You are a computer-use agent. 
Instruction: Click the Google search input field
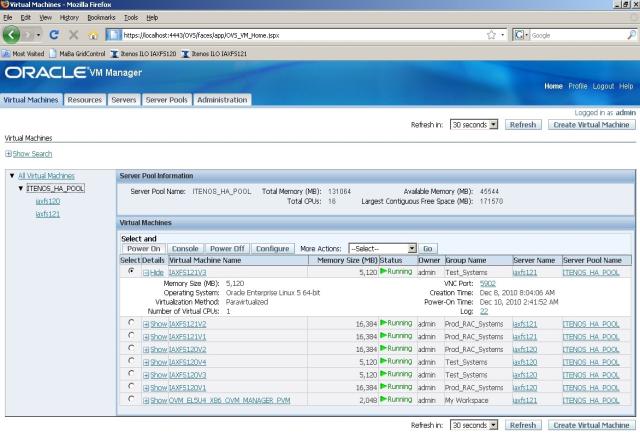(x=578, y=36)
